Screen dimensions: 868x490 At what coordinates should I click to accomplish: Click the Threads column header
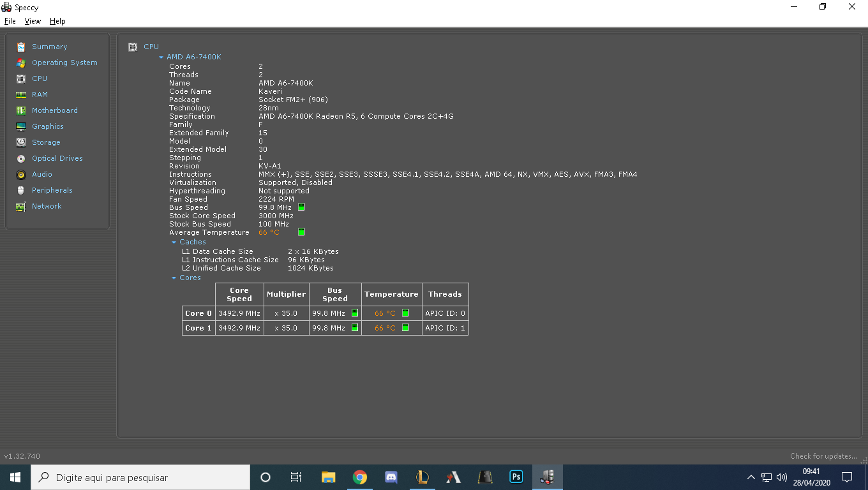tap(445, 294)
